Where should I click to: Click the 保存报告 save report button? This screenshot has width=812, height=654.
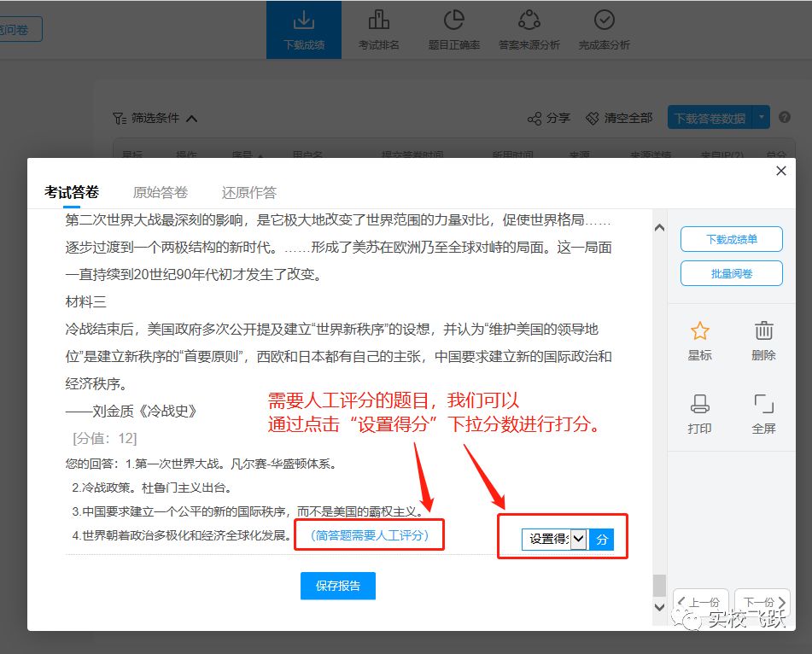click(337, 587)
